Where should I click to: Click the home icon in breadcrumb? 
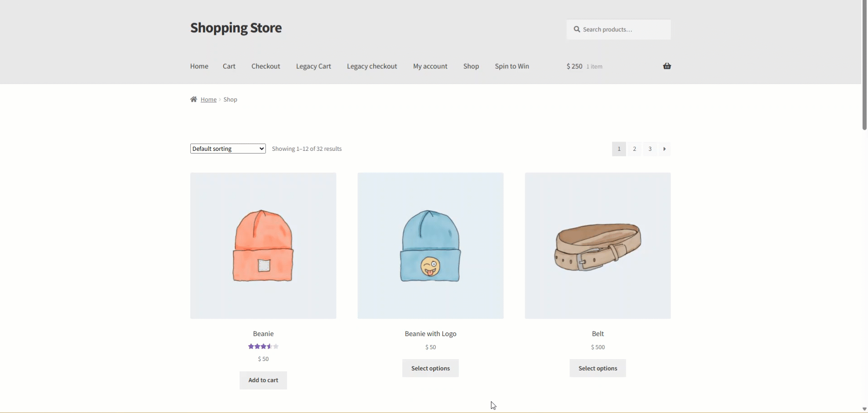click(193, 100)
